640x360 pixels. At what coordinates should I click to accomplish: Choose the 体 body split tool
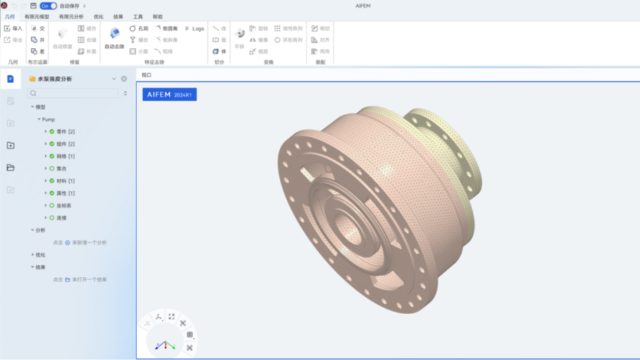(220, 51)
